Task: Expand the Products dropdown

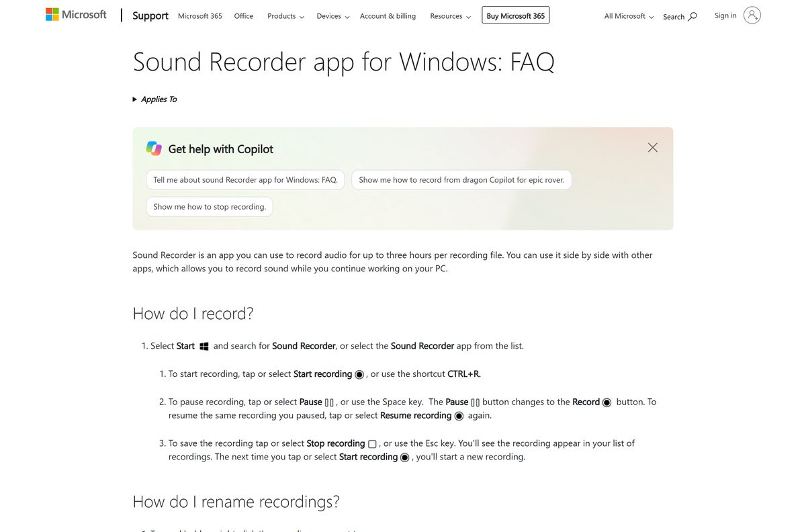Action: click(285, 16)
